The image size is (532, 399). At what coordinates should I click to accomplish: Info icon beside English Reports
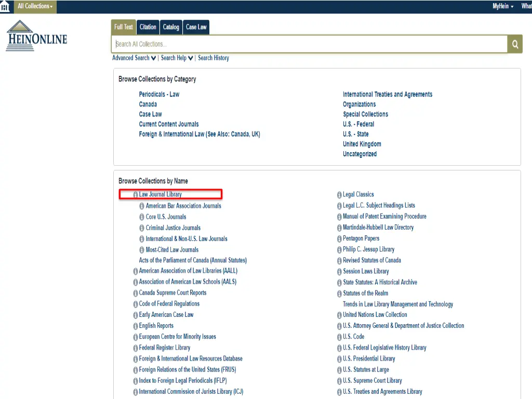coord(136,326)
